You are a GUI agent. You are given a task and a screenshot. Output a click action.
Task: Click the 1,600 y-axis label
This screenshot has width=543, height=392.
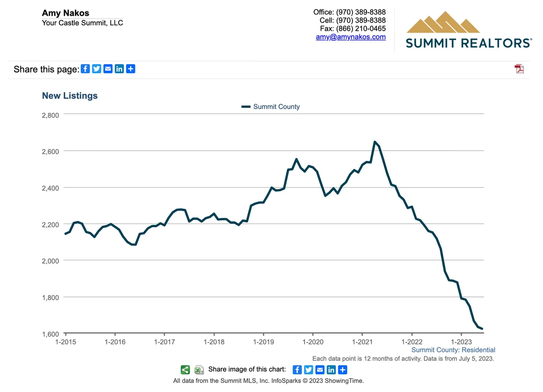[50, 334]
